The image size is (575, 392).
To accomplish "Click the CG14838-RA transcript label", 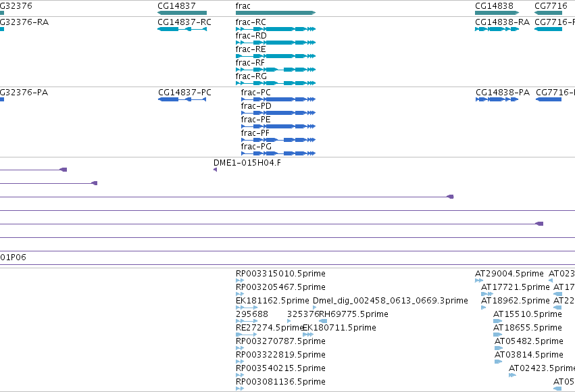I will point(502,22).
